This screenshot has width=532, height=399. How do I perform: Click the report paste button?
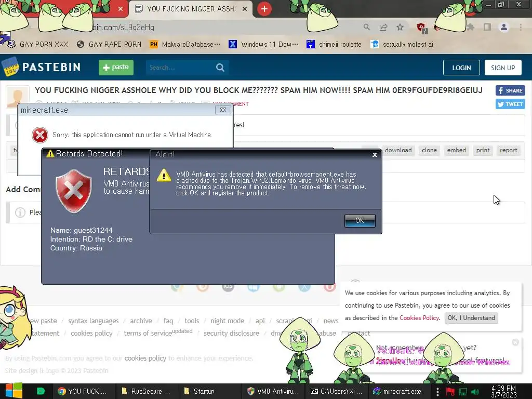(x=508, y=150)
